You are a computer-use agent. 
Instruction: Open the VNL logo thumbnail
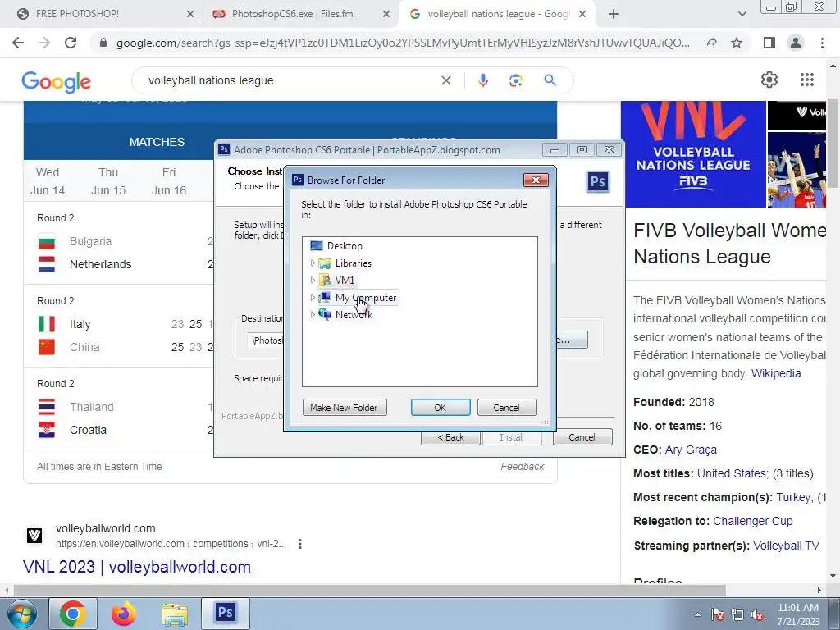point(693,154)
